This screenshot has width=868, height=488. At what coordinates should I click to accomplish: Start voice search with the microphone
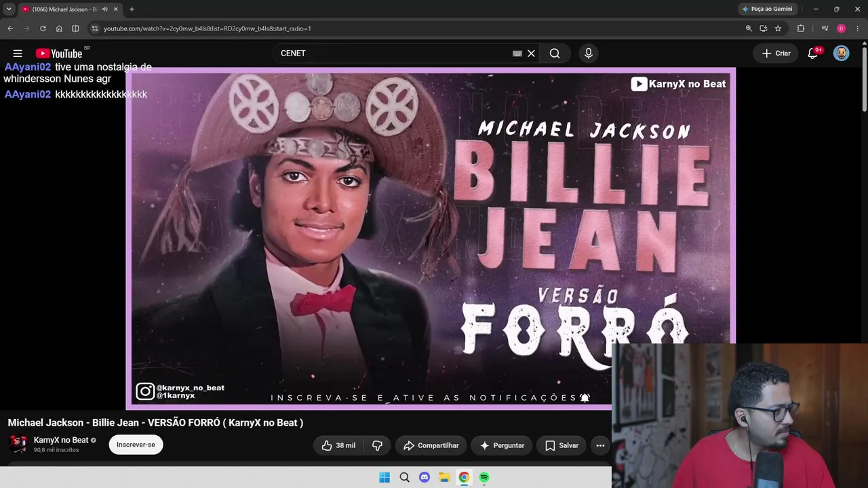(588, 54)
